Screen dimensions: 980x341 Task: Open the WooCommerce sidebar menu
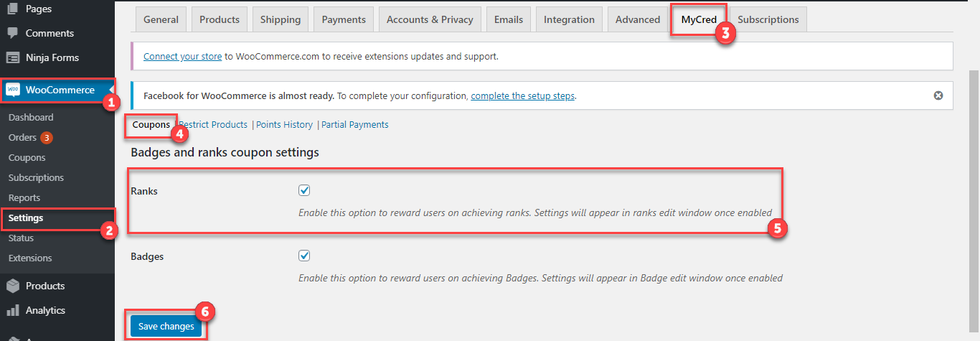[x=57, y=90]
